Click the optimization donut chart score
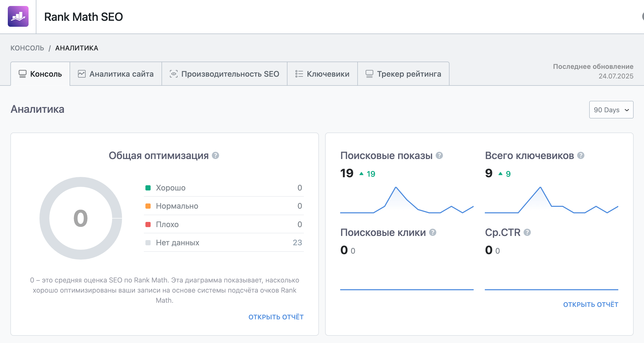644x343 pixels. (x=81, y=218)
